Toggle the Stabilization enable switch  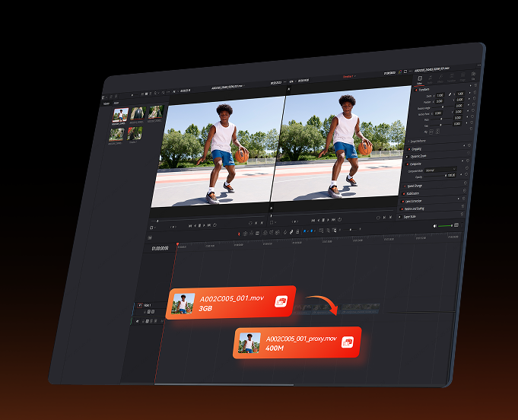pos(403,194)
